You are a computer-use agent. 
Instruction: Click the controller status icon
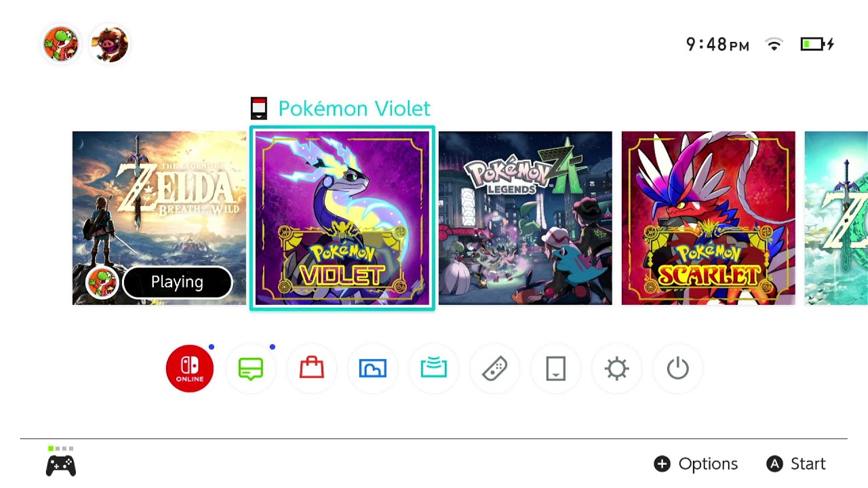[x=61, y=462]
